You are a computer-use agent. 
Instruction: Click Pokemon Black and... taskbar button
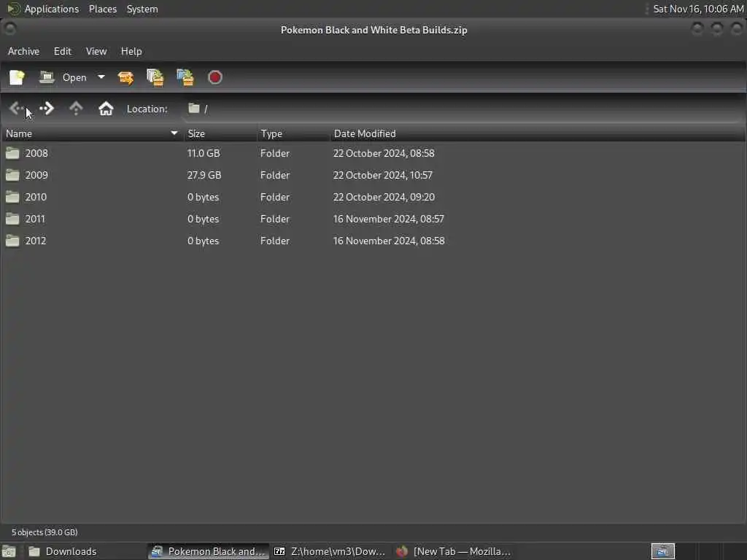click(x=208, y=551)
